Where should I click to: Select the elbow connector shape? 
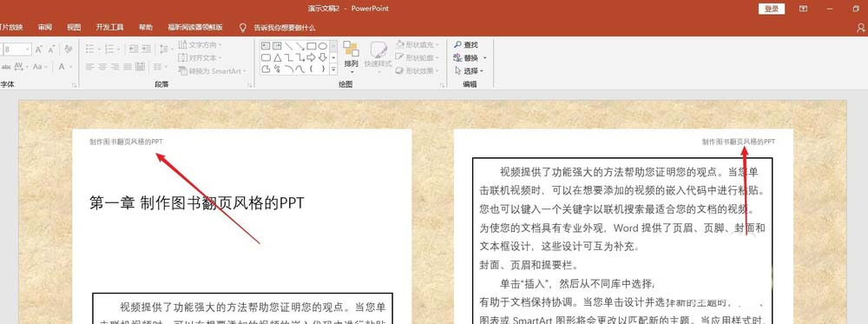click(288, 57)
